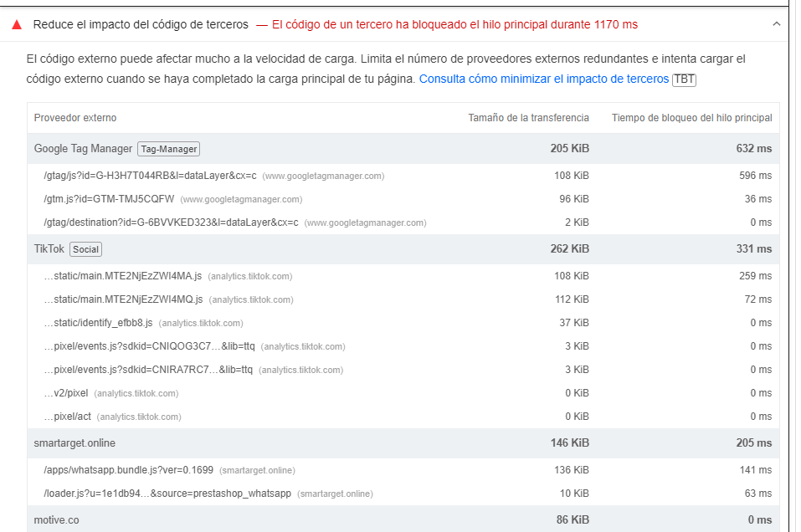
Task: Open the /gtm.js?id=GTM-TMJ5CQFW script link
Action: [109, 199]
